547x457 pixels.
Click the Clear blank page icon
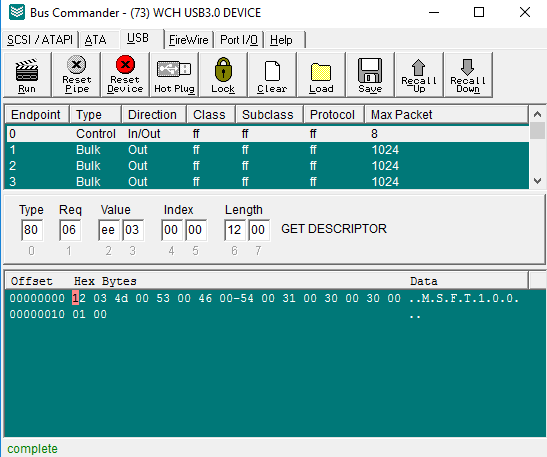click(x=272, y=71)
